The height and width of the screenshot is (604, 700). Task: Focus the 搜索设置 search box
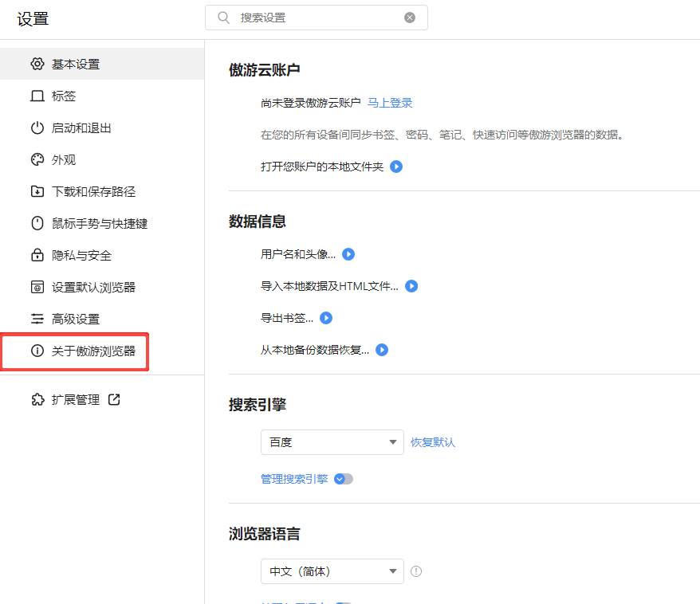[316, 18]
